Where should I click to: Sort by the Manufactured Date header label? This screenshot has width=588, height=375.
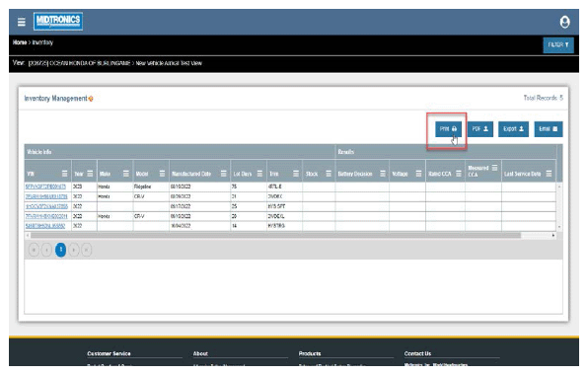191,174
